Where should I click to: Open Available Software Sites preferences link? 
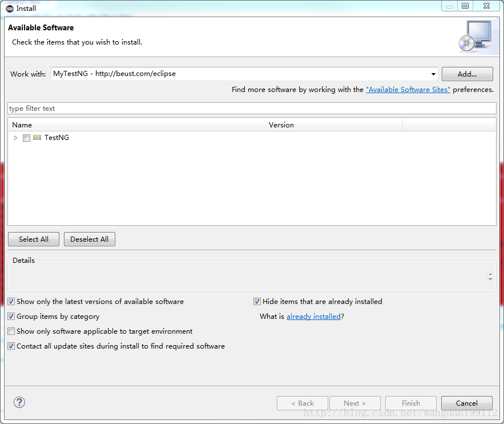408,90
